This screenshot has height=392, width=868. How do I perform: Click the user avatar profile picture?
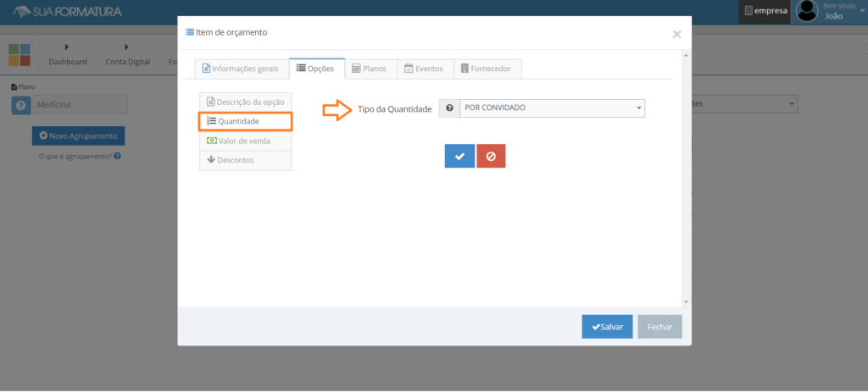807,11
